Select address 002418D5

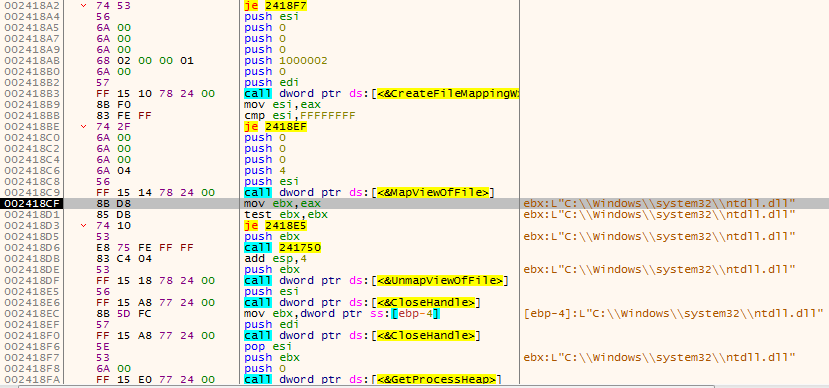[31, 236]
